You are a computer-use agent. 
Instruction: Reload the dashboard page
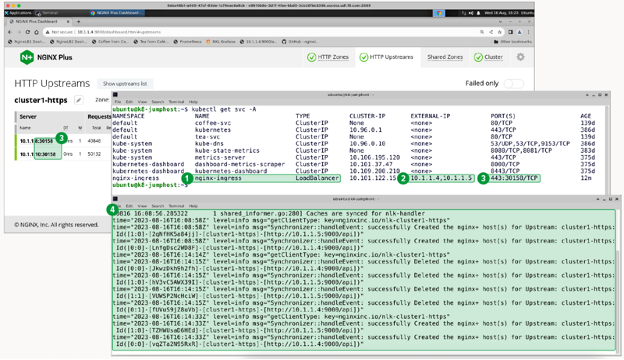(27, 32)
